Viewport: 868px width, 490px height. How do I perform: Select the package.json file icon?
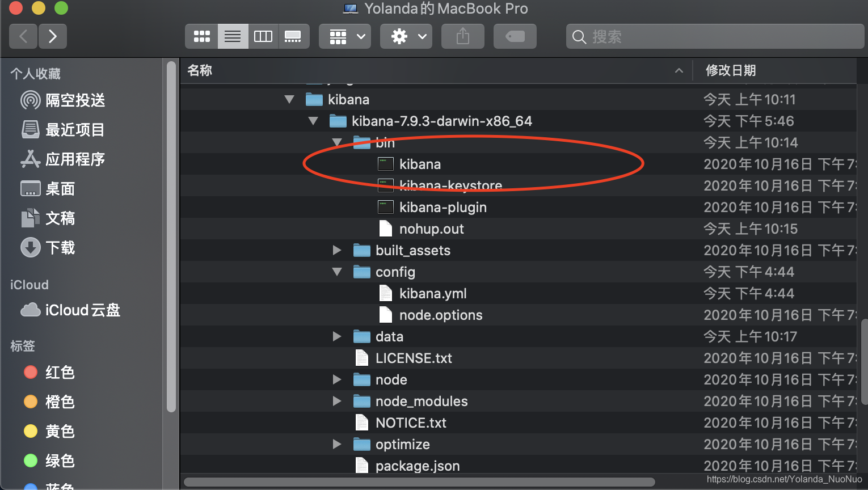362,466
